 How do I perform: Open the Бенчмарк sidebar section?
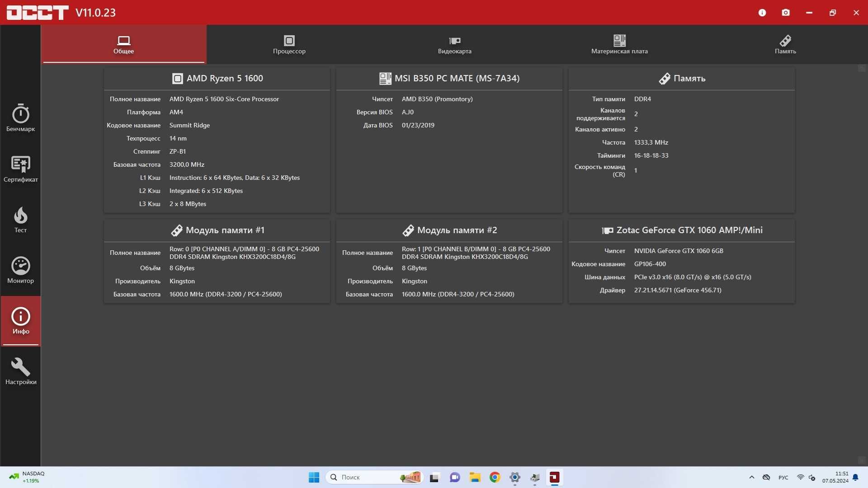point(20,118)
